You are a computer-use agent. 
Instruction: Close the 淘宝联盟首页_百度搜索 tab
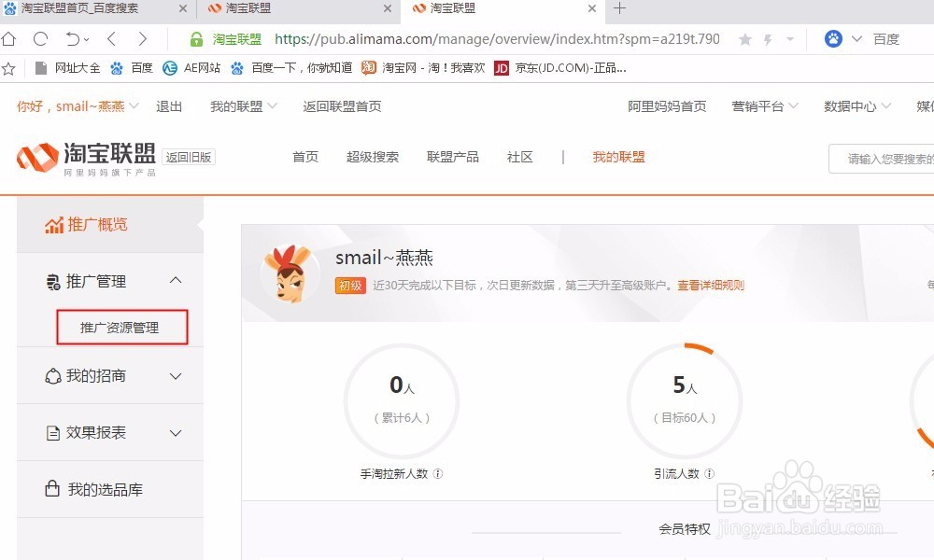click(183, 8)
